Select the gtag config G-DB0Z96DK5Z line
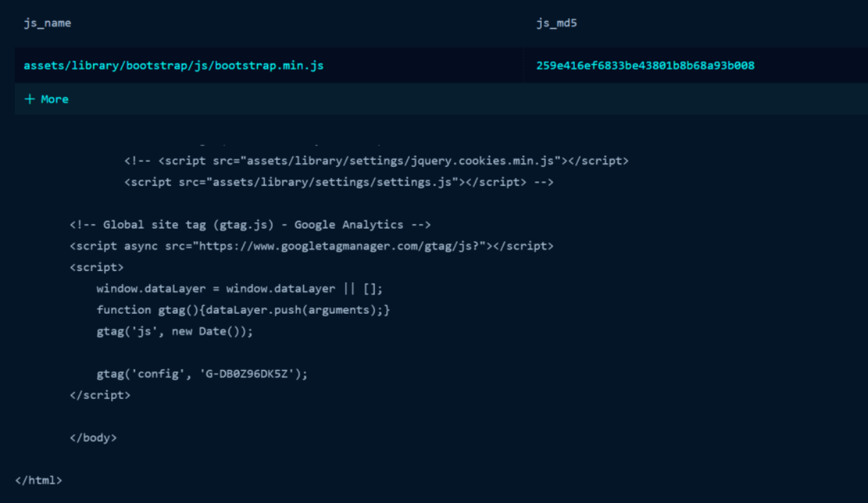868x503 pixels. [203, 374]
